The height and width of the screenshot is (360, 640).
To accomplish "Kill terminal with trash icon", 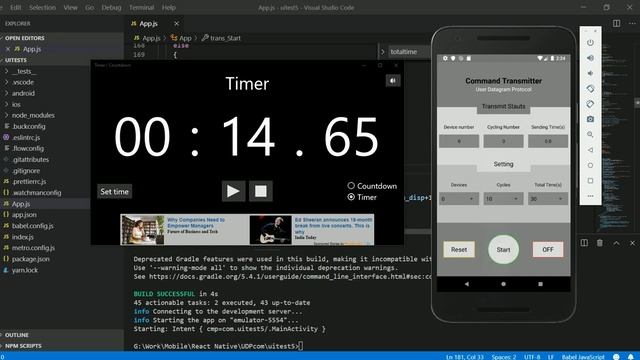I will pyautogui.click(x=600, y=243).
